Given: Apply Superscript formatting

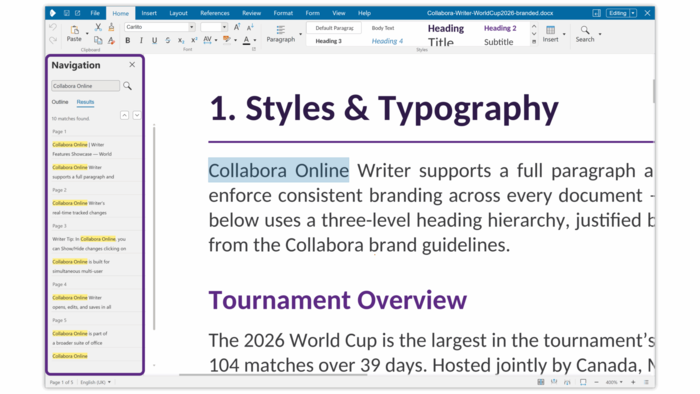Looking at the screenshot, I should 194,41.
